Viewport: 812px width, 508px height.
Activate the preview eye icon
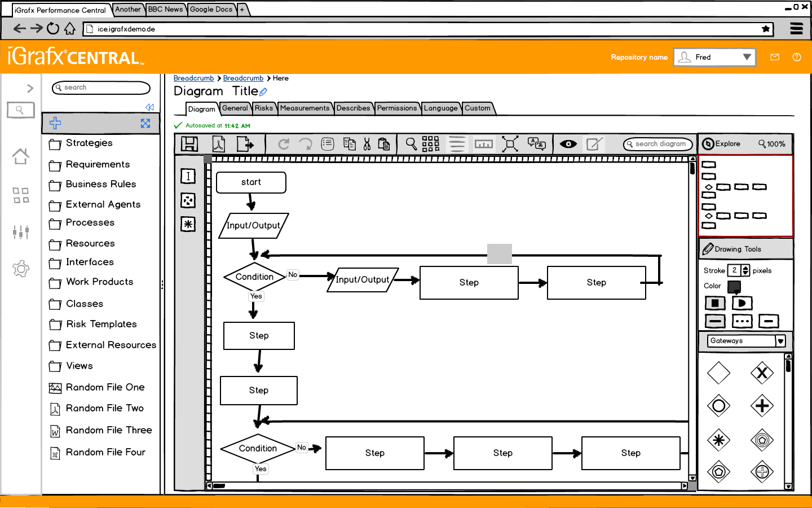(x=568, y=144)
